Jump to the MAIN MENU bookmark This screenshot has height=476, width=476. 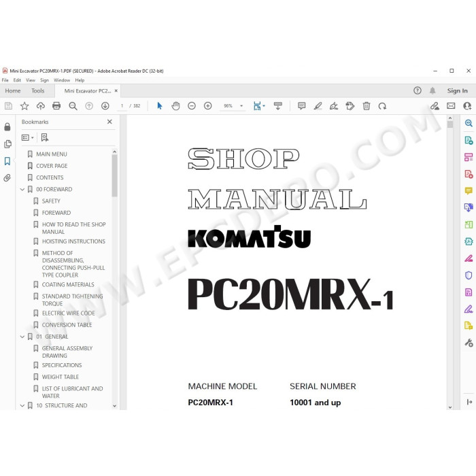[x=51, y=154]
